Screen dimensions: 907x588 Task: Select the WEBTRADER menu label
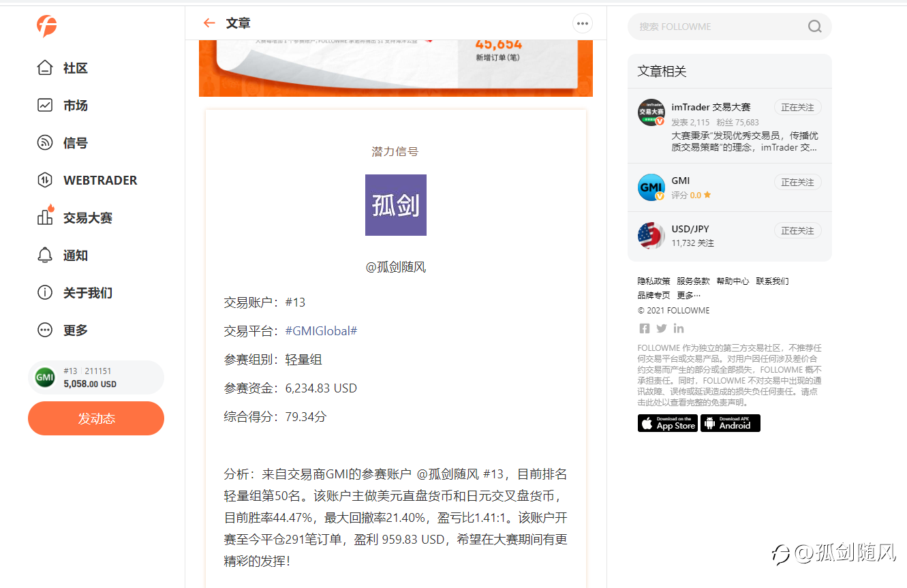click(x=100, y=181)
